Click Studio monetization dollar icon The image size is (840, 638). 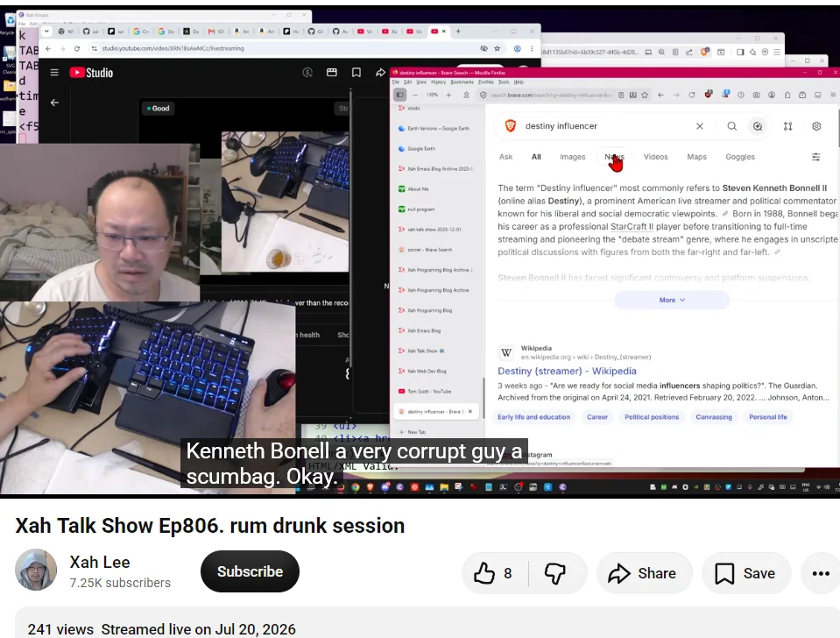click(x=307, y=73)
